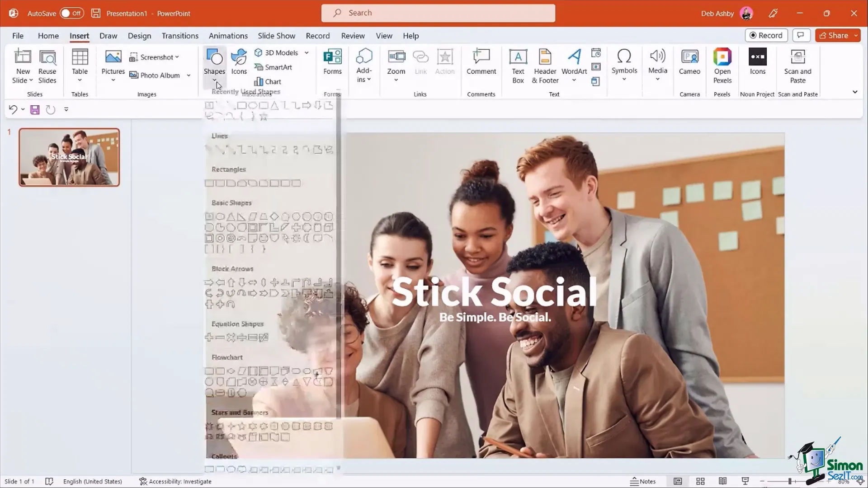
Task: Switch to Slide Sorter view
Action: tap(700, 481)
